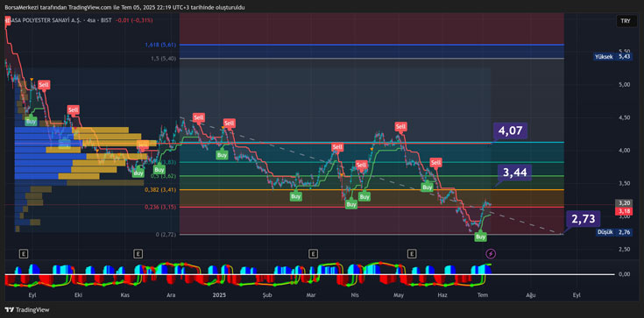
Task: Click the Ağu month label
Action: point(532,295)
